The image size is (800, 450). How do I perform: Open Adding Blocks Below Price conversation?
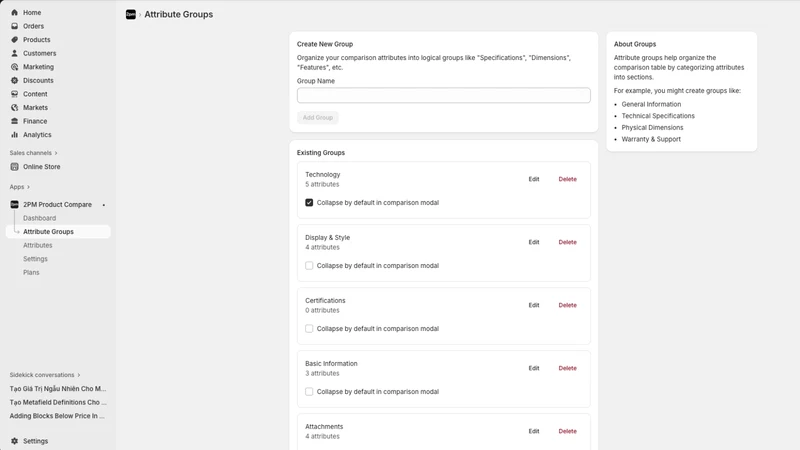[57, 416]
